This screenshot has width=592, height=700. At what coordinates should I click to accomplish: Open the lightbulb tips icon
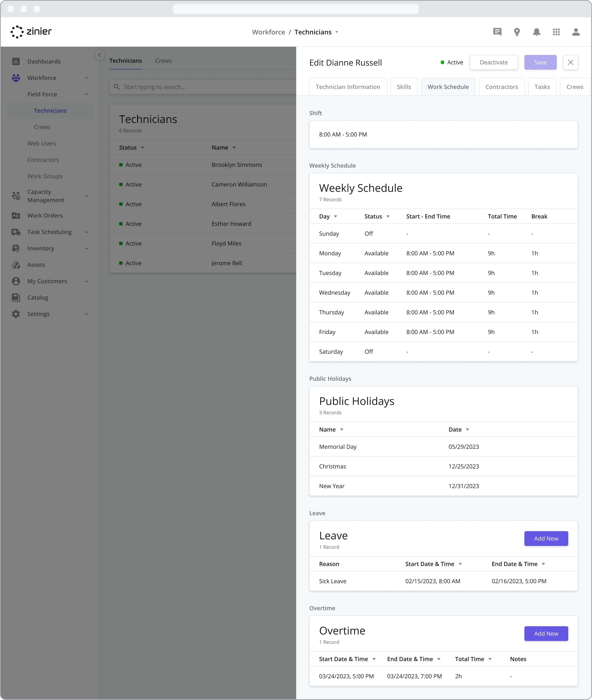517,32
